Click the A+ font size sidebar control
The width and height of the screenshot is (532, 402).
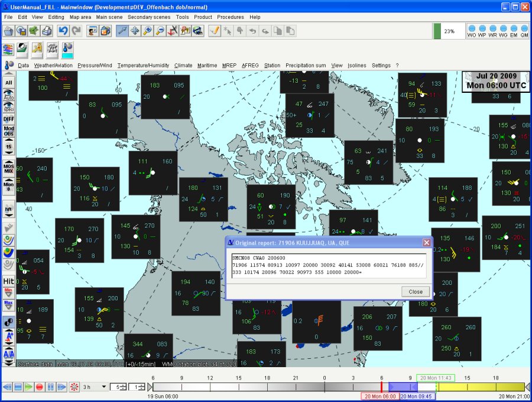[x=9, y=337]
